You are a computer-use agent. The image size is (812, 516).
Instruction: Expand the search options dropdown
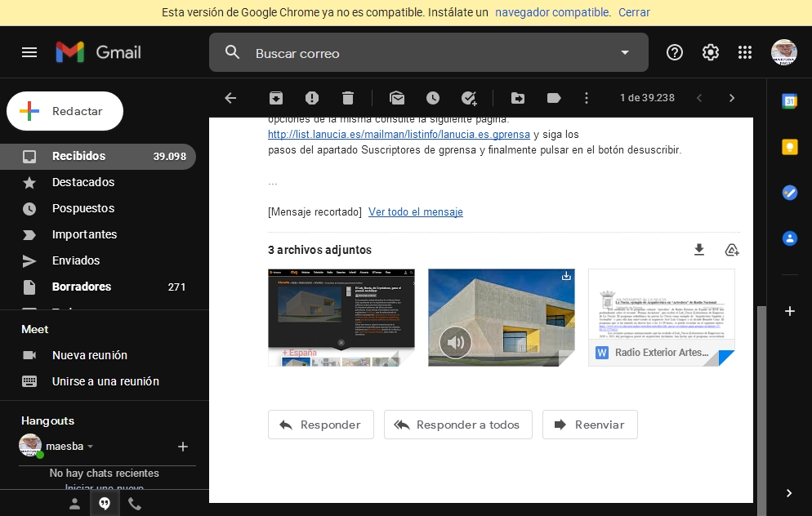click(x=625, y=52)
